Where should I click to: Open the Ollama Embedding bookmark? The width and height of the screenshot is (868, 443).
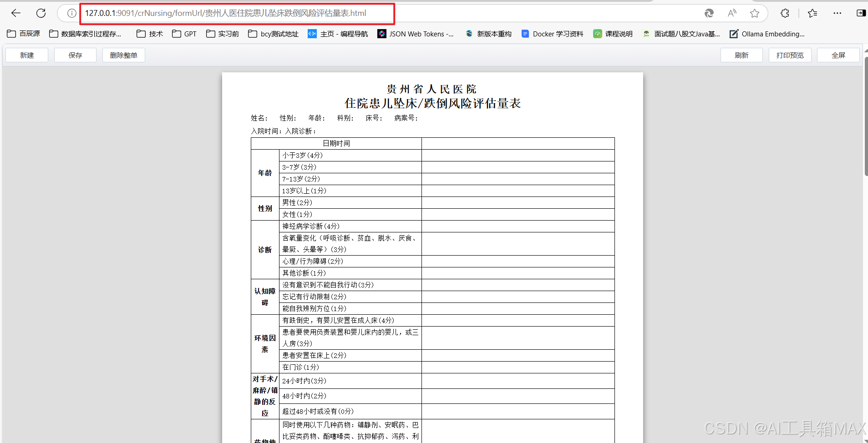(x=767, y=34)
